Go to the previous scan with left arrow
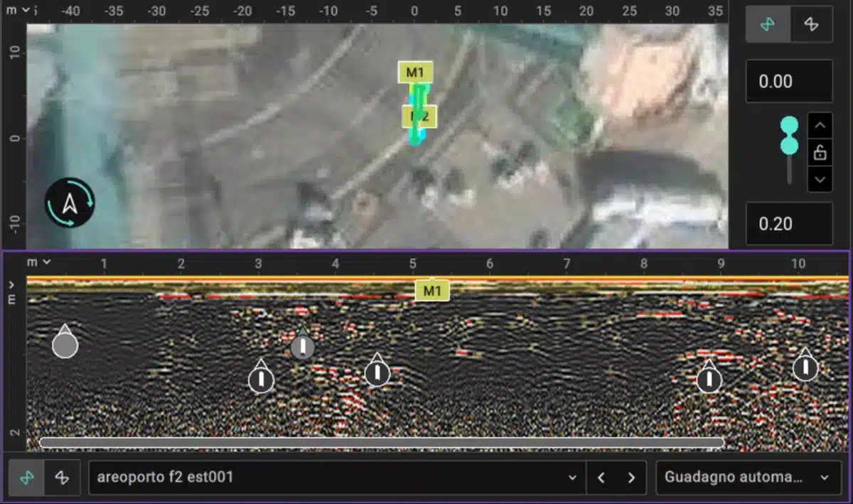Screen dimensions: 853x504 (x=601, y=478)
